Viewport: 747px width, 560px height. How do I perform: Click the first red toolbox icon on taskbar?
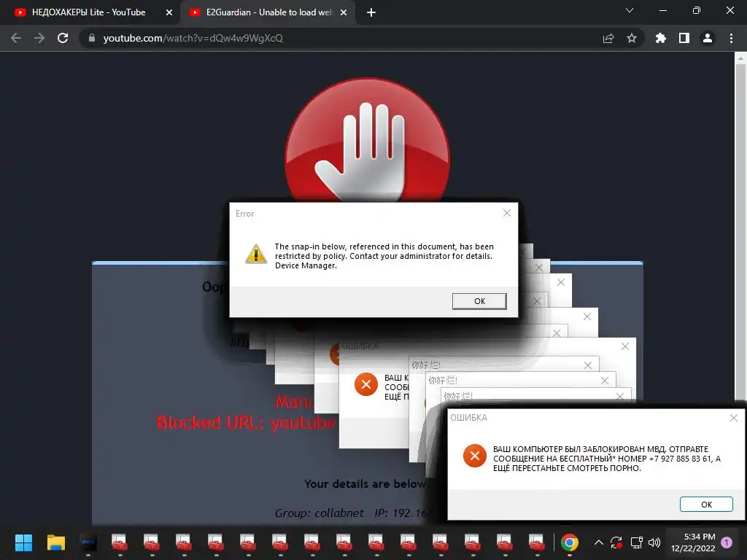click(x=120, y=542)
